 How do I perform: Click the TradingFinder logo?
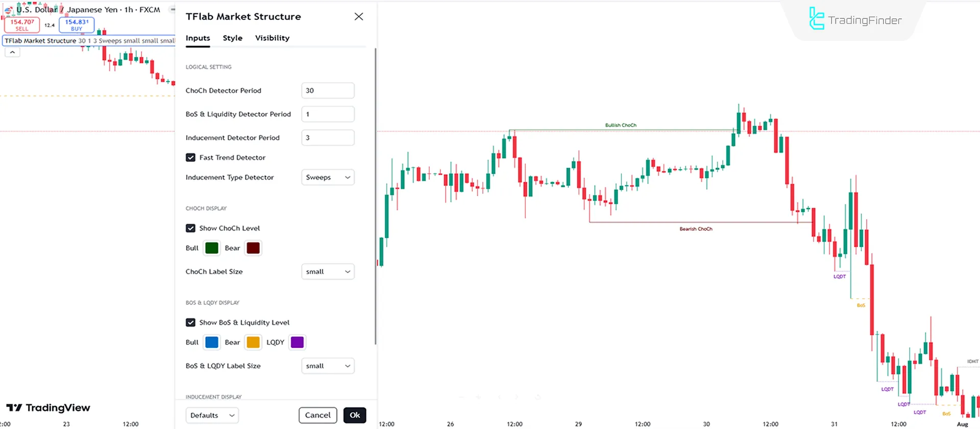click(x=854, y=19)
